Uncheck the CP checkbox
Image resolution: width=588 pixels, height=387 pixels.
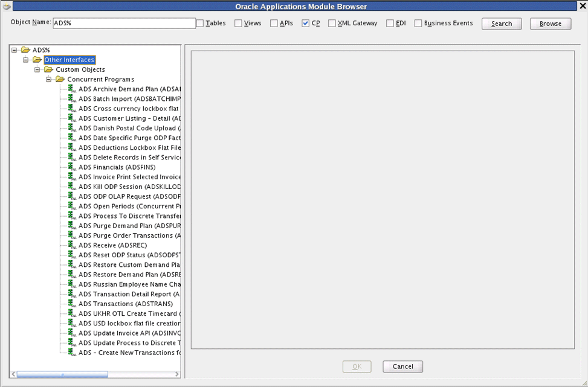tap(306, 23)
